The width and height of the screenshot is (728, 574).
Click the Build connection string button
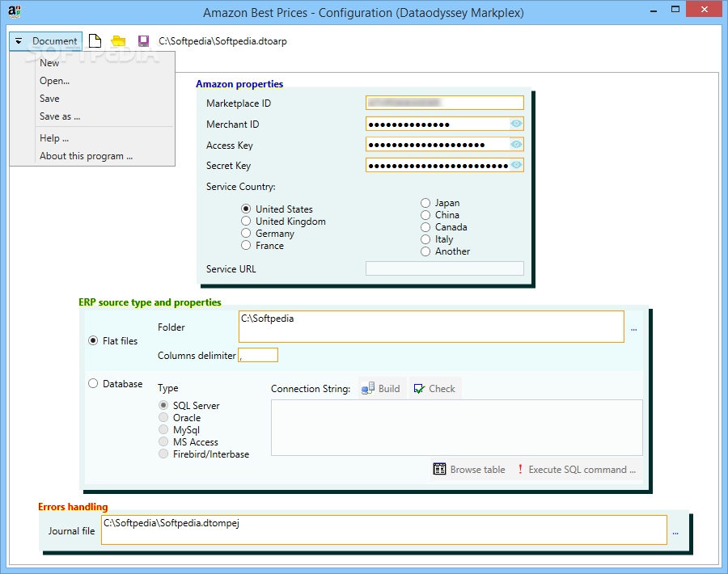coord(381,388)
